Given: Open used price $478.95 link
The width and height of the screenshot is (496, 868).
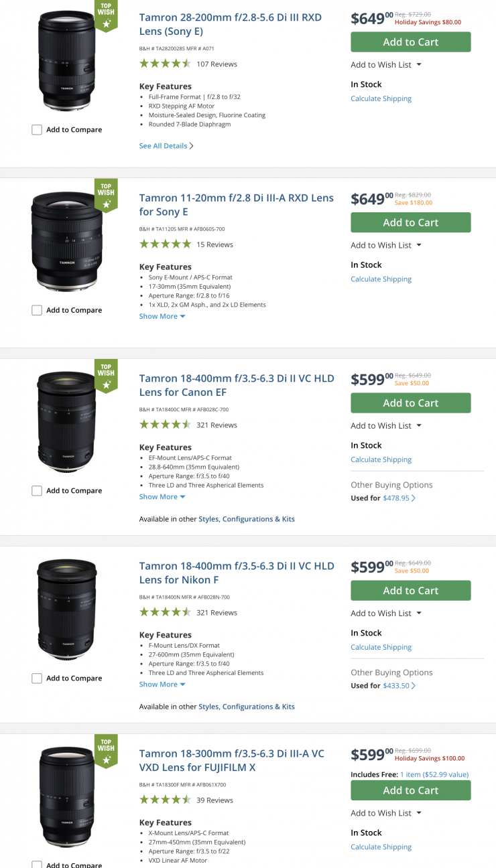Looking at the screenshot, I should point(398,498).
